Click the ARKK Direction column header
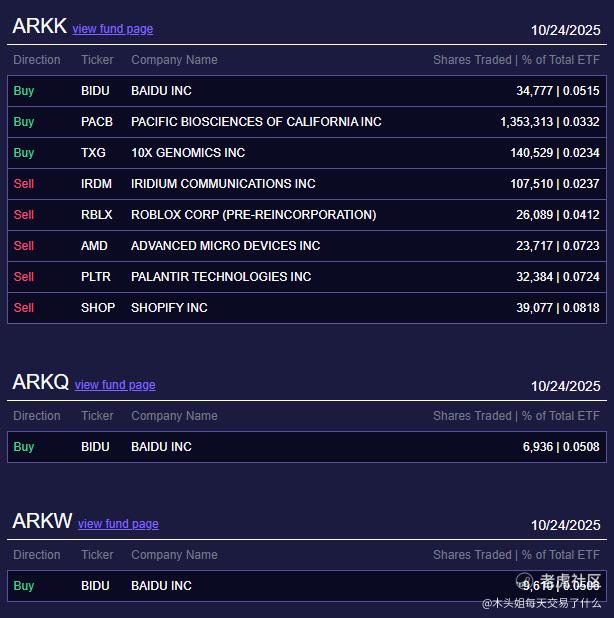Viewport: 614px width, 618px height. pyautogui.click(x=37, y=60)
